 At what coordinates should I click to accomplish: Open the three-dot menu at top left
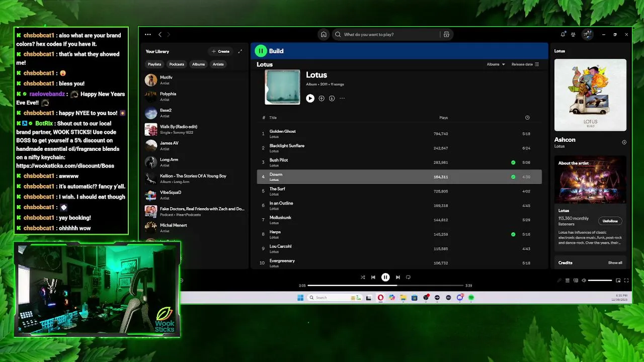pos(147,35)
